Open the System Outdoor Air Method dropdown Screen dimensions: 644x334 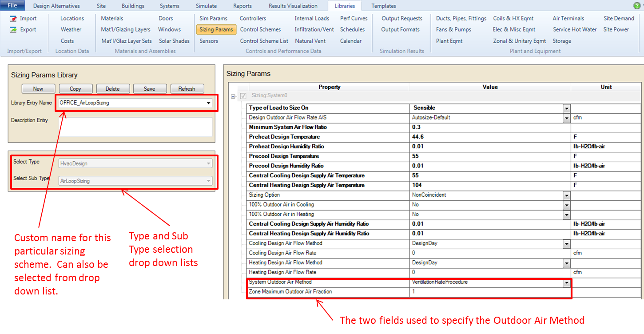(566, 282)
